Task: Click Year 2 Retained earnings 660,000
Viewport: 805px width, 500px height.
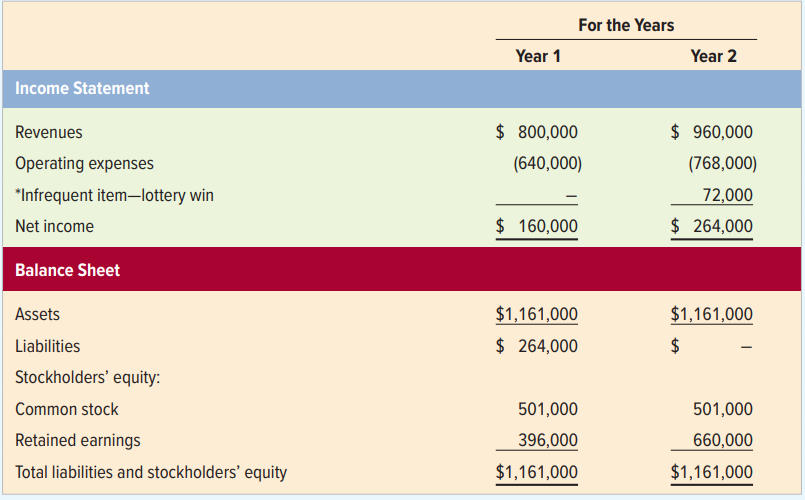Action: pyautogui.click(x=723, y=440)
